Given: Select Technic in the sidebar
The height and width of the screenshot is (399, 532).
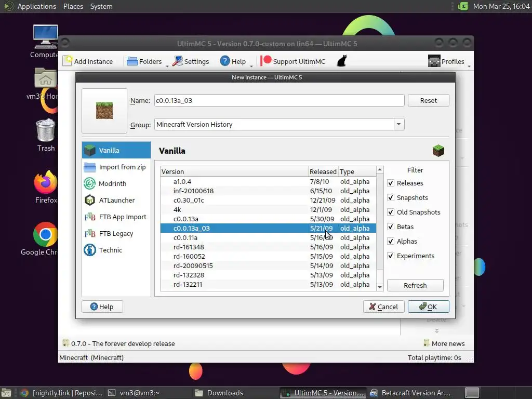Looking at the screenshot, I should pyautogui.click(x=116, y=250).
